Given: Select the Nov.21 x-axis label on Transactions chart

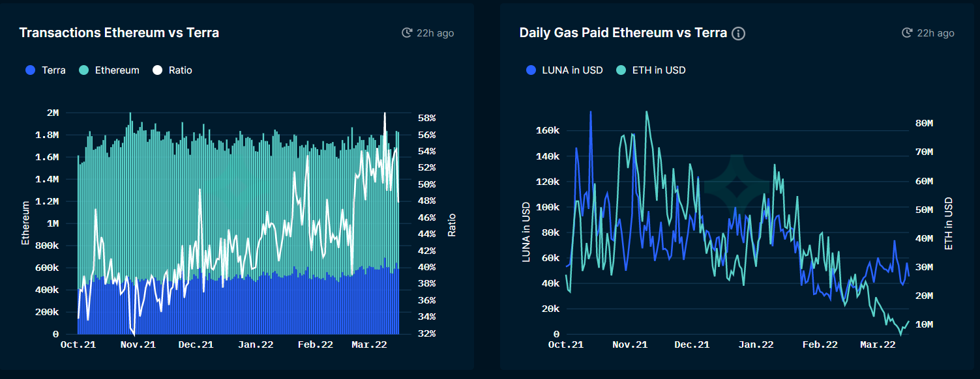Looking at the screenshot, I should [138, 344].
